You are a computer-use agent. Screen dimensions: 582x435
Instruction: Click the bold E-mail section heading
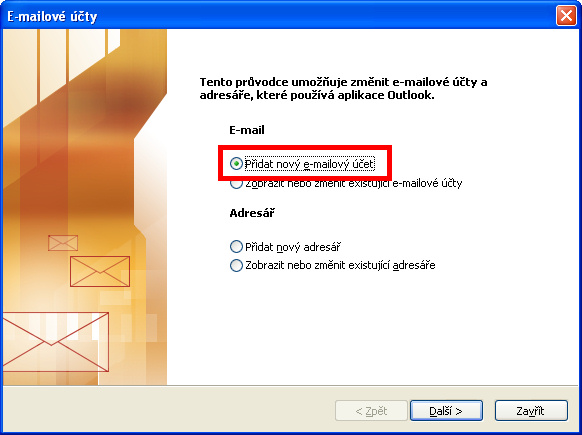247,130
